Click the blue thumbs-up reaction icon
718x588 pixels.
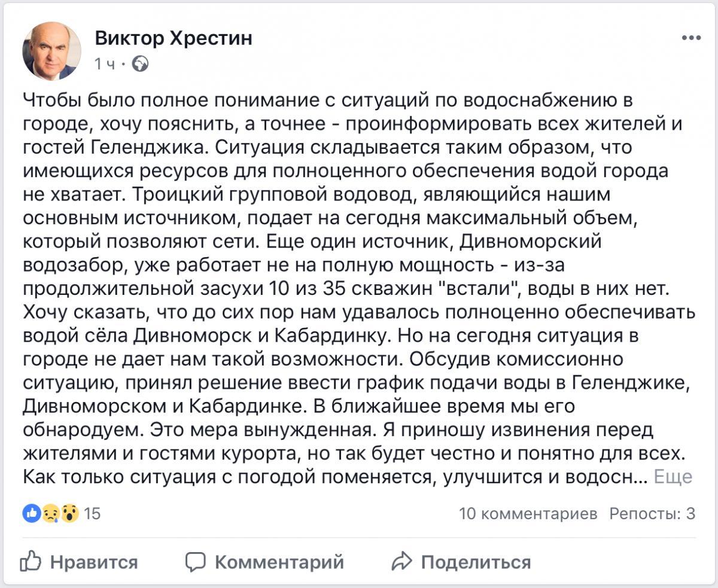coord(32,513)
